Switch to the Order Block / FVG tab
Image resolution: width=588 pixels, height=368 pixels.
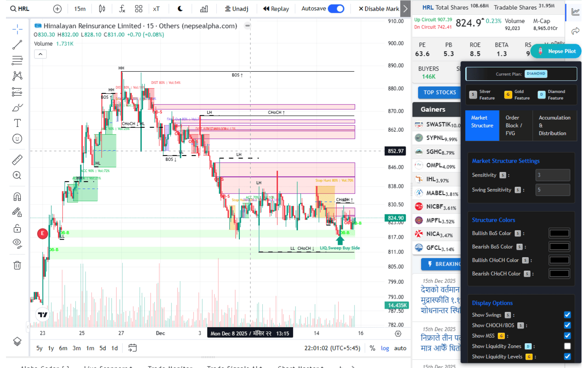pyautogui.click(x=515, y=125)
